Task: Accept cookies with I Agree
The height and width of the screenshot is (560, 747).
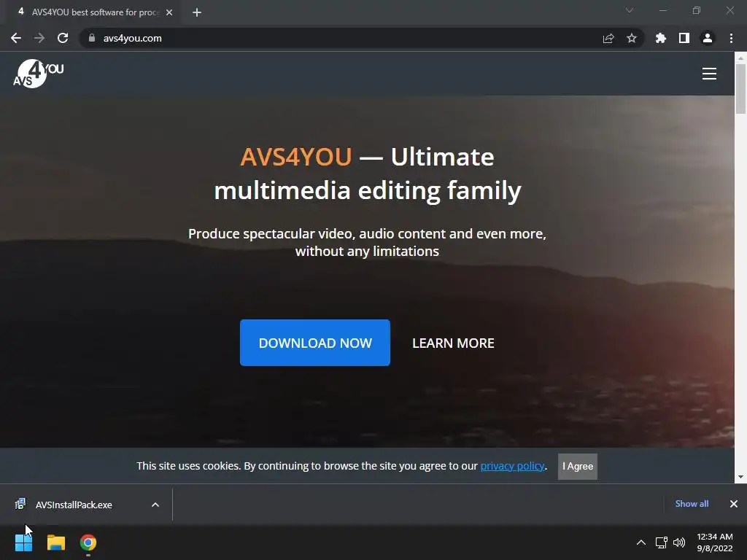Action: [x=578, y=466]
